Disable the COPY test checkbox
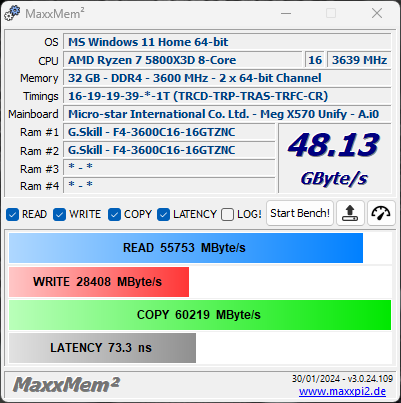Viewport: 401px width, 403px height. 114,214
